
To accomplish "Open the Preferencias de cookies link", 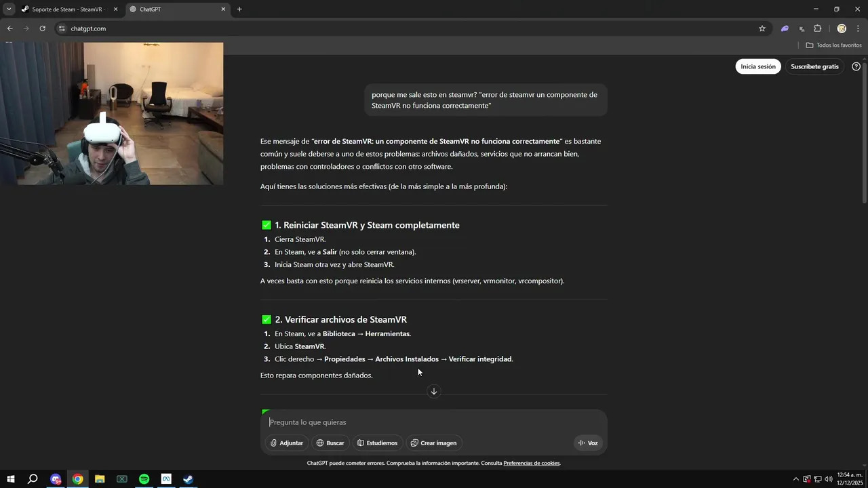I will [x=532, y=463].
